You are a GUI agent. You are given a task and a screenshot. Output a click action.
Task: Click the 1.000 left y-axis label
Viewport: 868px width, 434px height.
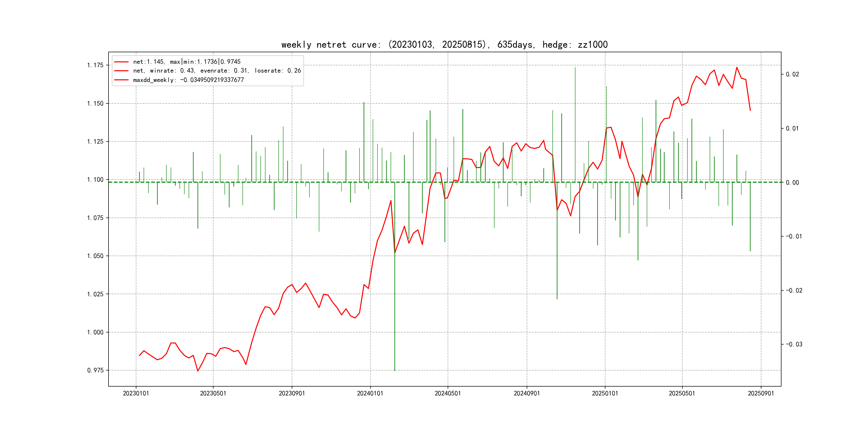(x=95, y=332)
